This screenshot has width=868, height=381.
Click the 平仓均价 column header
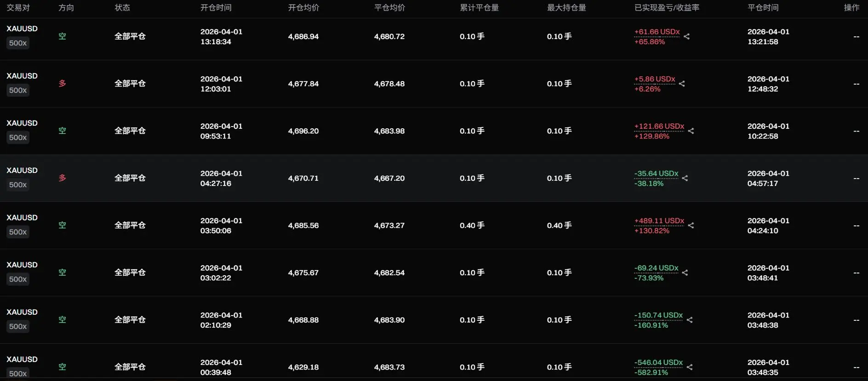(389, 8)
